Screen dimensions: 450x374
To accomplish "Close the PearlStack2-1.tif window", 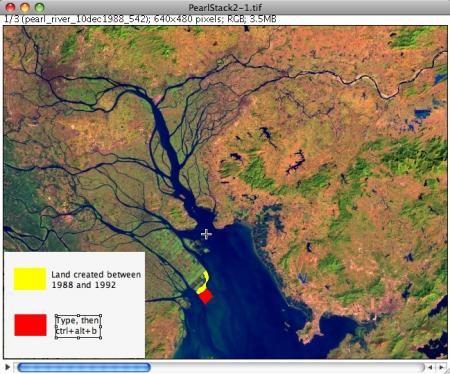I will 11,7.
